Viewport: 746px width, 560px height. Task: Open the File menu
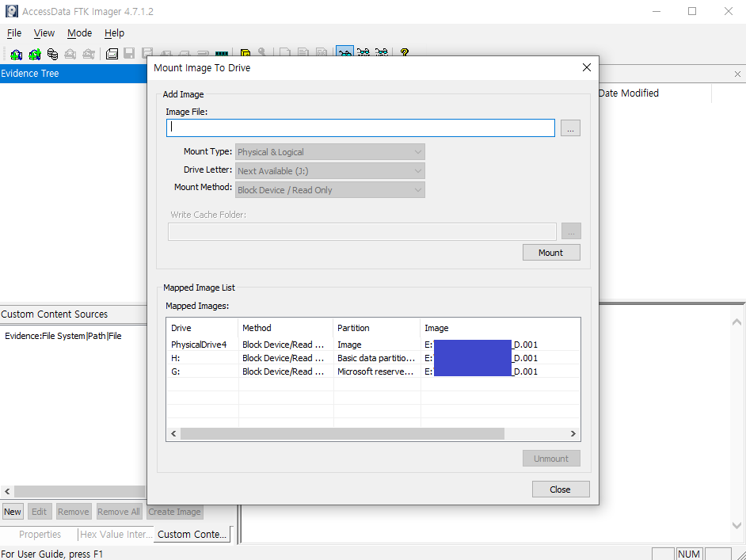(14, 32)
